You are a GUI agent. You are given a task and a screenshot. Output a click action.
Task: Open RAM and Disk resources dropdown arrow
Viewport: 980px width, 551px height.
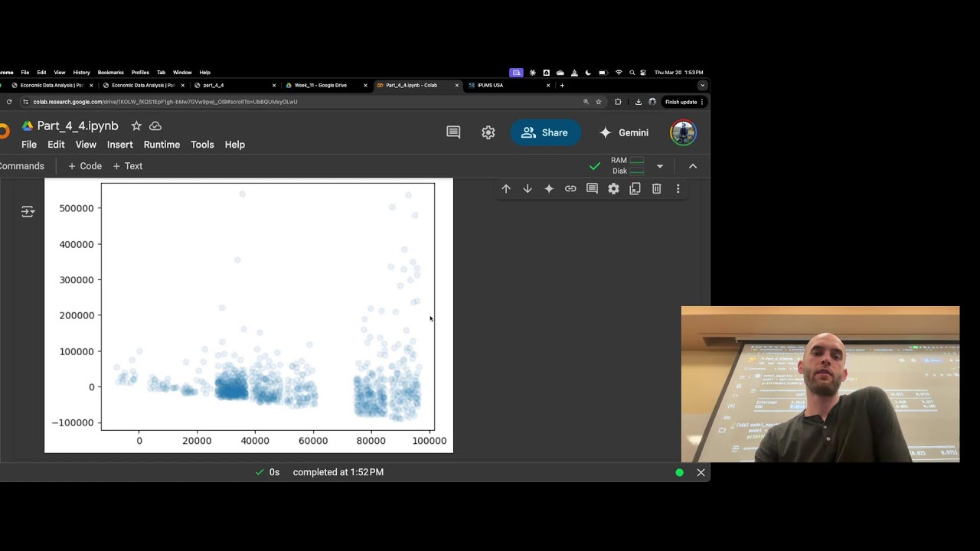coord(660,166)
